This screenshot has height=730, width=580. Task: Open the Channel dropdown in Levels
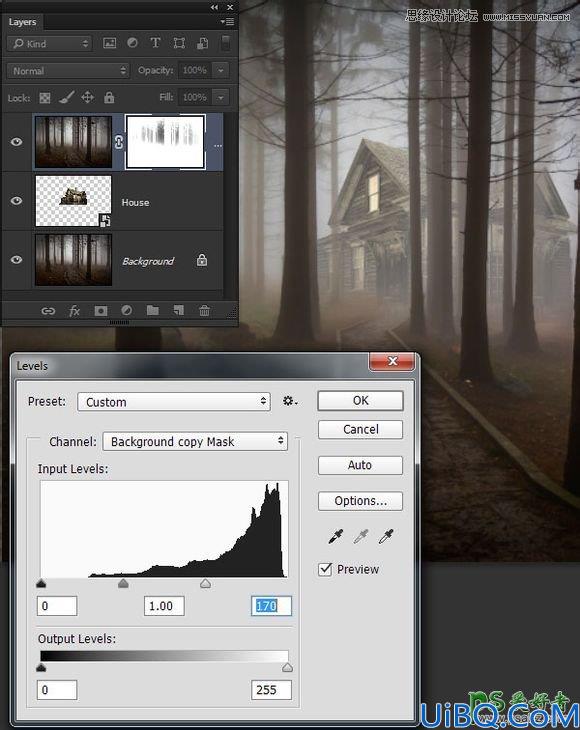tap(195, 441)
